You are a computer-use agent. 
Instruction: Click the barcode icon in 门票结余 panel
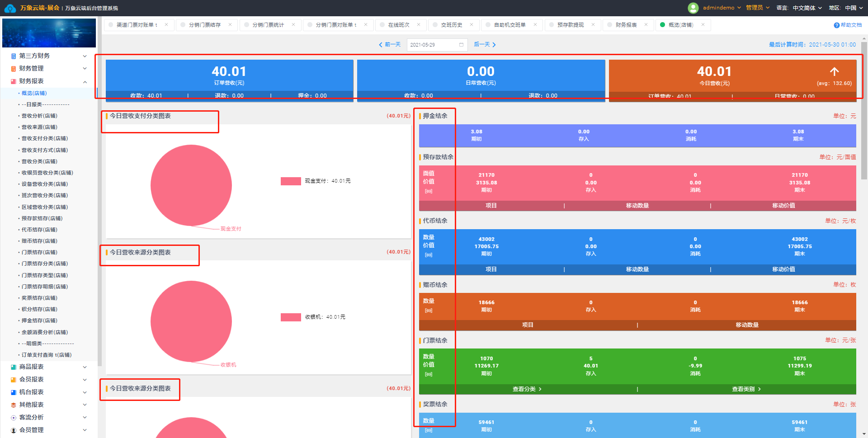click(x=429, y=374)
